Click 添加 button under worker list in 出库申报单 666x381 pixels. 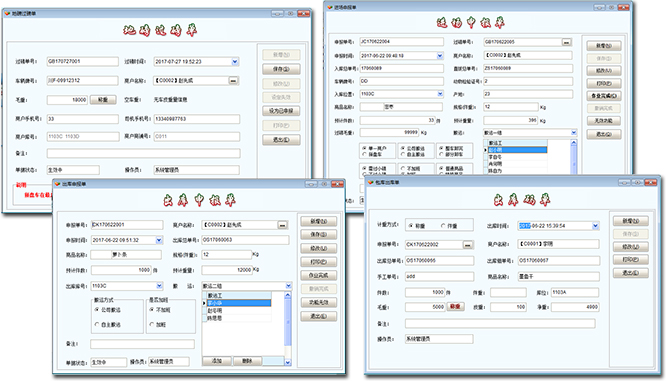pos(217,361)
